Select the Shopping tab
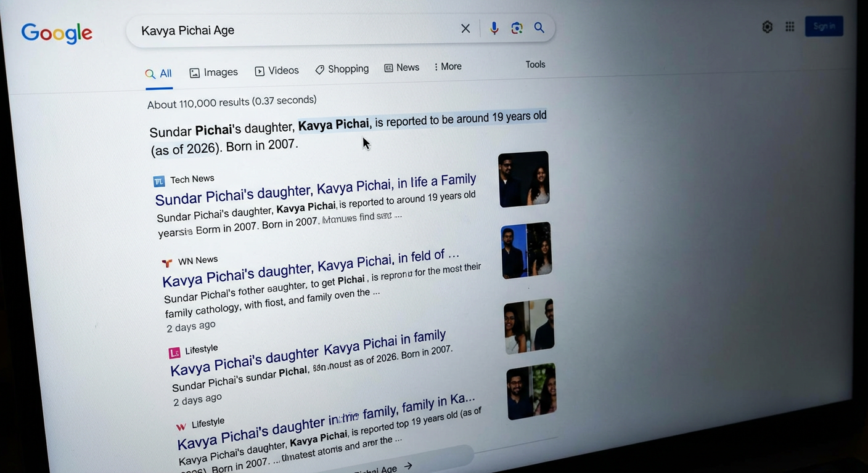868x473 pixels. point(342,69)
